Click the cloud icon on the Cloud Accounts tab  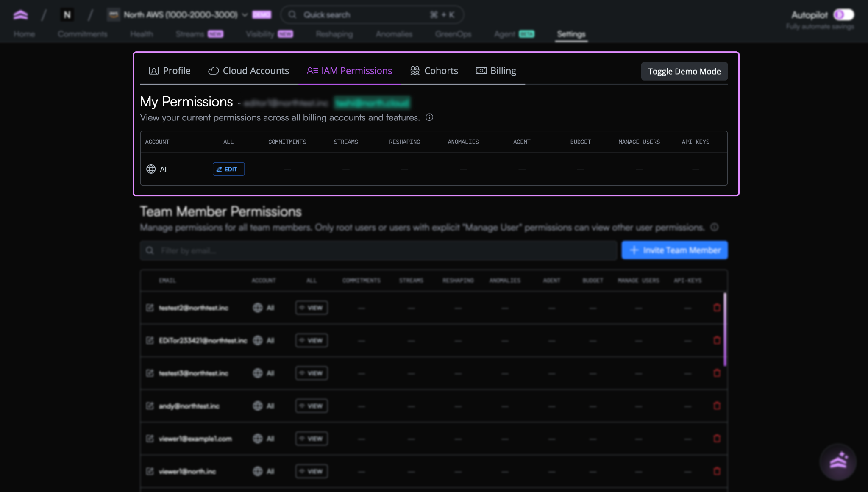[x=213, y=71]
